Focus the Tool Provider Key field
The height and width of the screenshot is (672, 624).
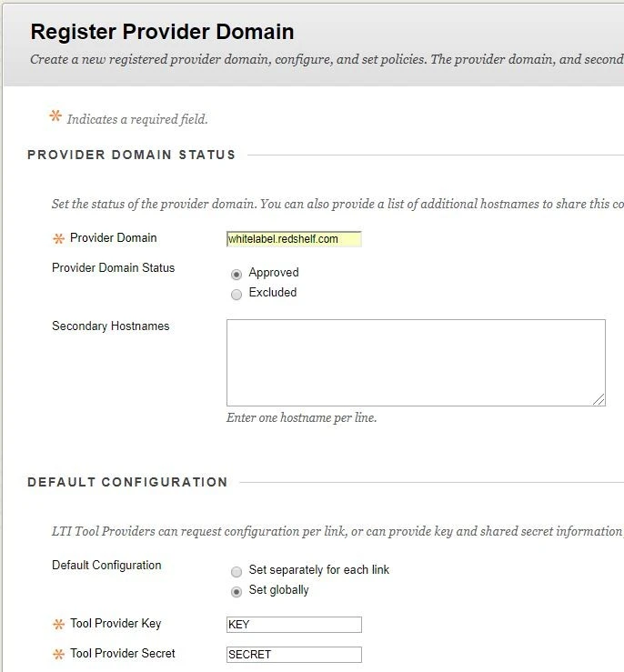coord(294,625)
